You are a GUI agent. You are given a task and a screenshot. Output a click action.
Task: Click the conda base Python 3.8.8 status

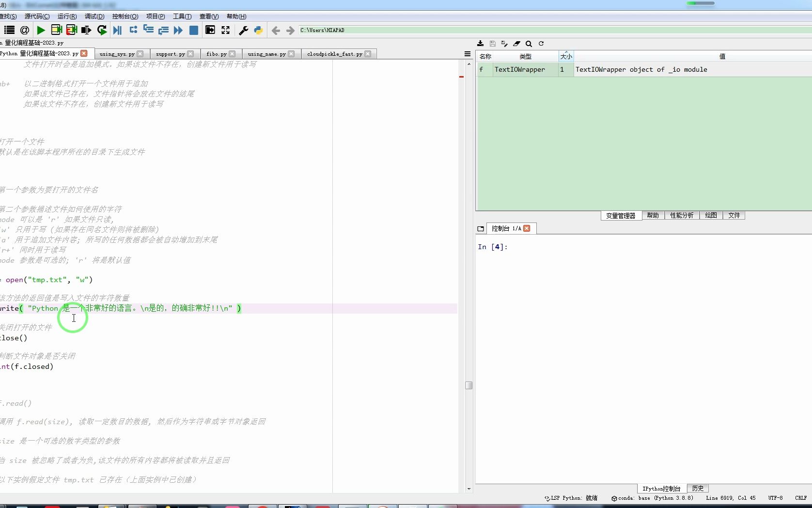click(x=652, y=498)
